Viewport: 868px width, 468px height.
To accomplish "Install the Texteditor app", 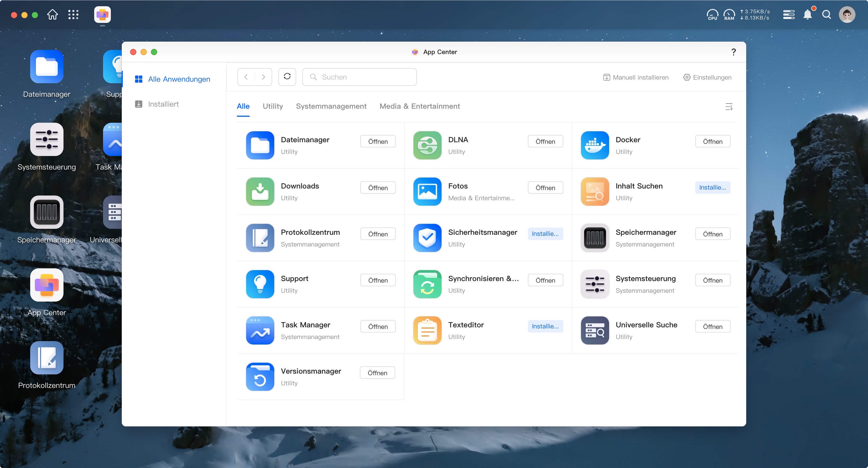I will click(x=545, y=326).
